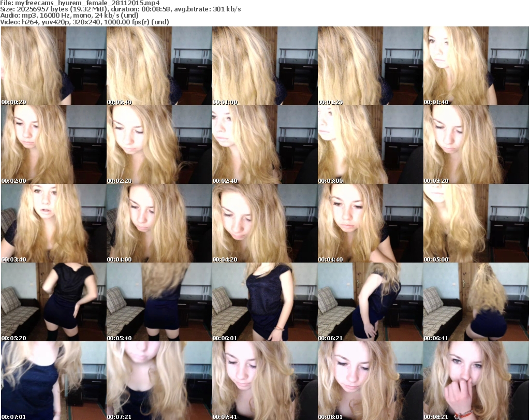Click the frame with timestamp 00:04:20
This screenshot has width=530, height=420.
tap(264, 223)
